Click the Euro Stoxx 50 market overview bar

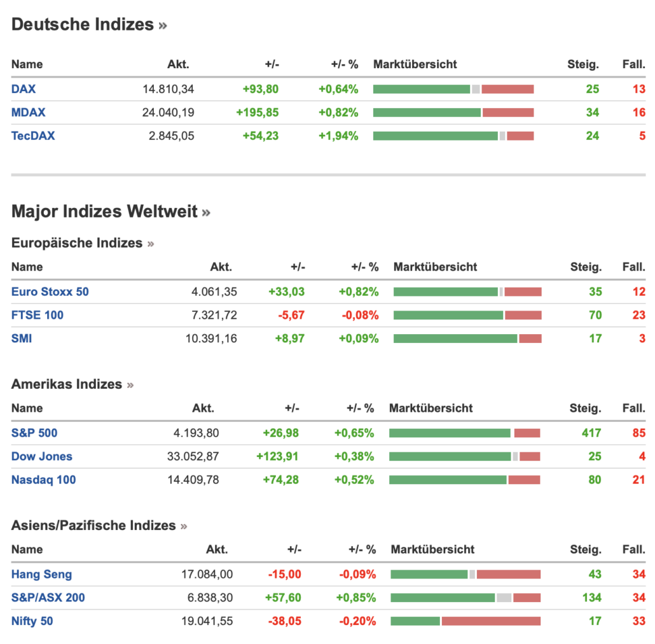467,291
